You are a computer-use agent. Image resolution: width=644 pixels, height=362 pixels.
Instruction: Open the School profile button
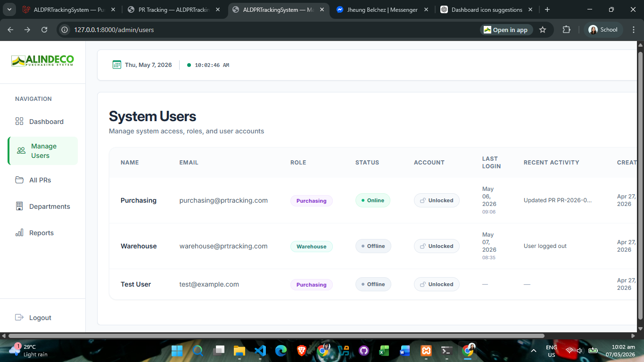603,30
